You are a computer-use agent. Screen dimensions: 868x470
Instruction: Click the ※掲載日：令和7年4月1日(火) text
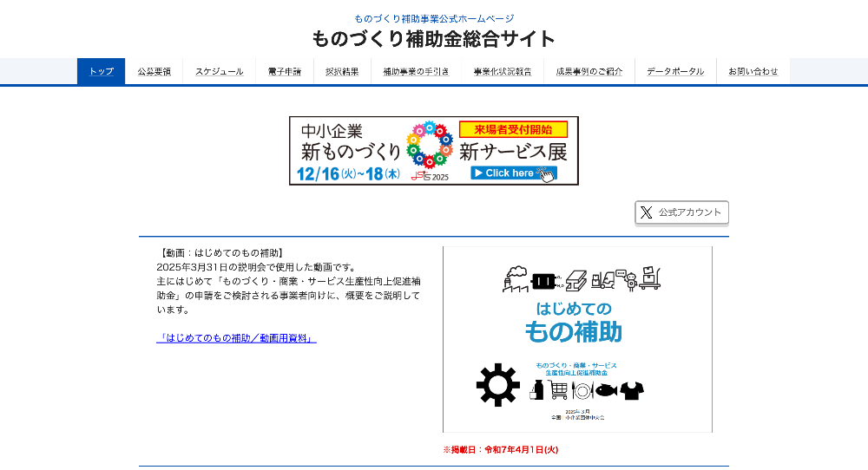pyautogui.click(x=501, y=449)
